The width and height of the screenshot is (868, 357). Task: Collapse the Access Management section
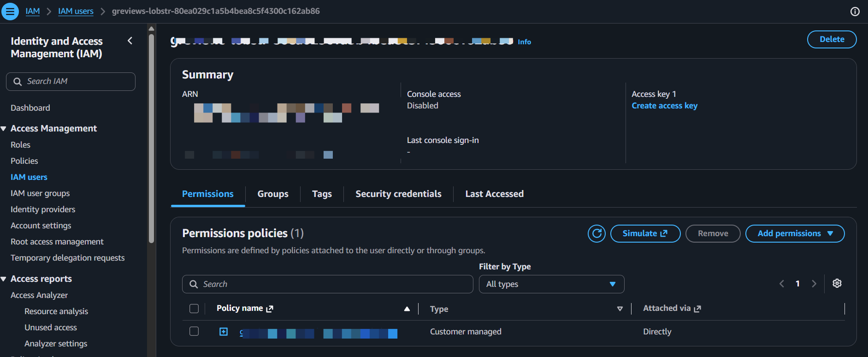coord(4,129)
